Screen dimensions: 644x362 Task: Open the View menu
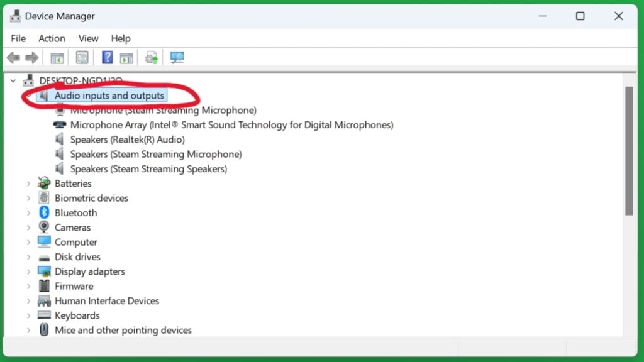(x=88, y=38)
